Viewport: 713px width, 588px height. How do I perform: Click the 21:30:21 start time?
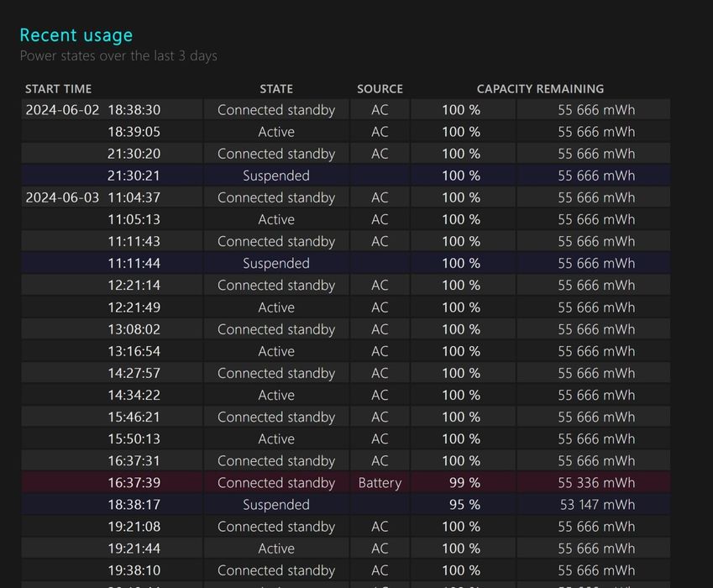[134, 176]
